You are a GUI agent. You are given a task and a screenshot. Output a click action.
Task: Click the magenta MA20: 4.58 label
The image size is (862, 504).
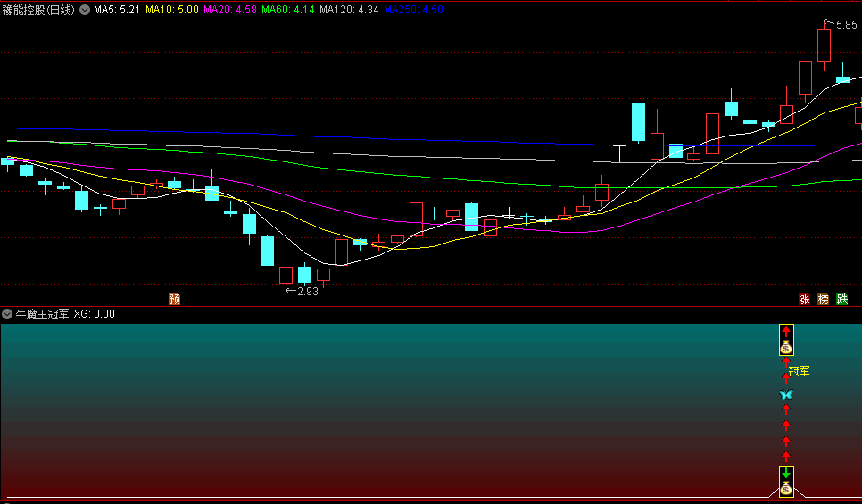point(230,10)
